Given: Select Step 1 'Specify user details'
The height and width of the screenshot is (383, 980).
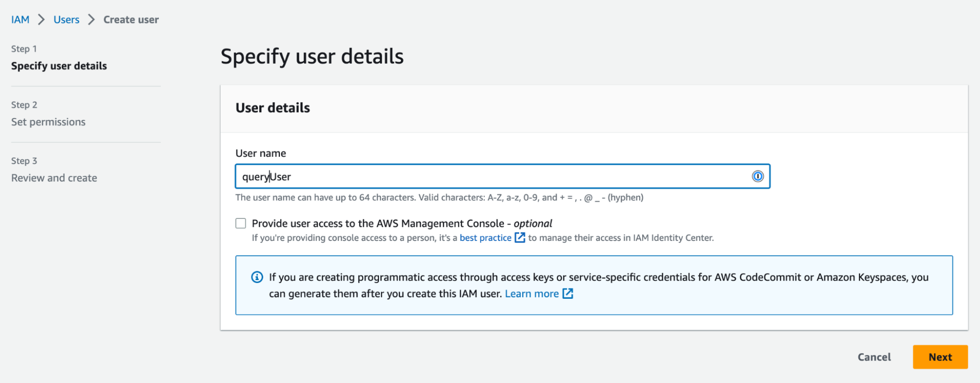Looking at the screenshot, I should click(59, 66).
